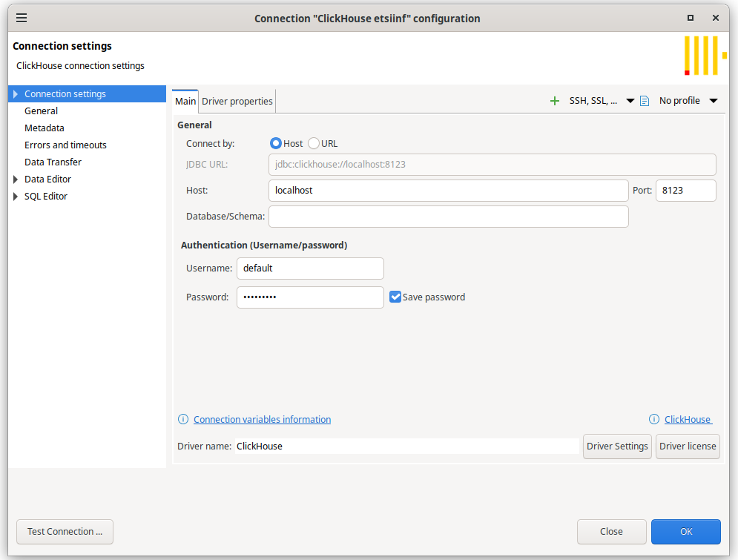This screenshot has height=560, width=738.
Task: Toggle the Save password checkbox
Action: point(395,297)
